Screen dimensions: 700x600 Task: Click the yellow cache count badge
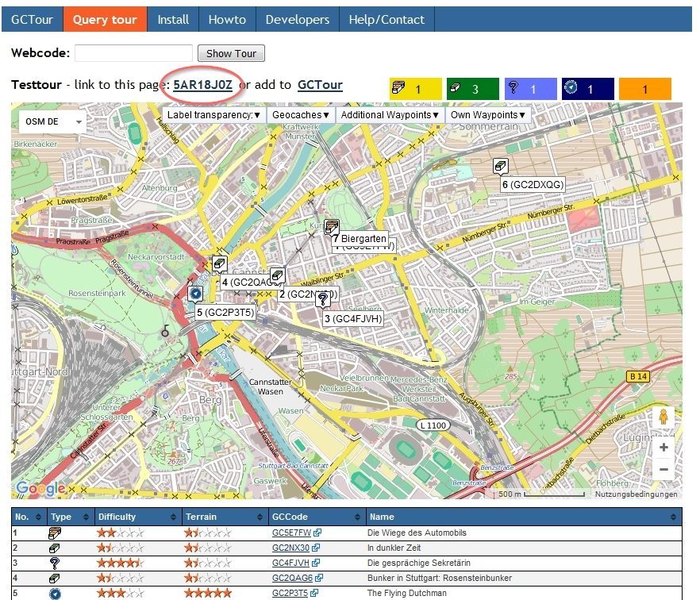coord(416,89)
